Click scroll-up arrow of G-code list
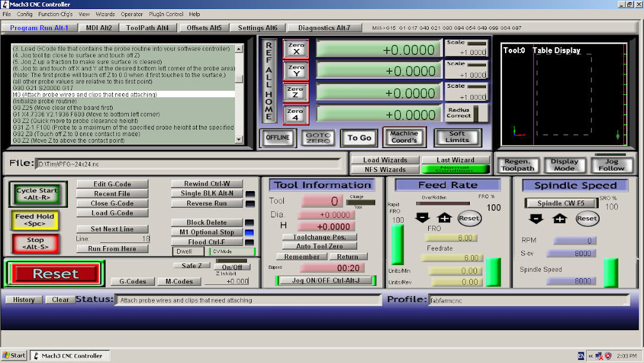644x363 pixels. pos(239,48)
